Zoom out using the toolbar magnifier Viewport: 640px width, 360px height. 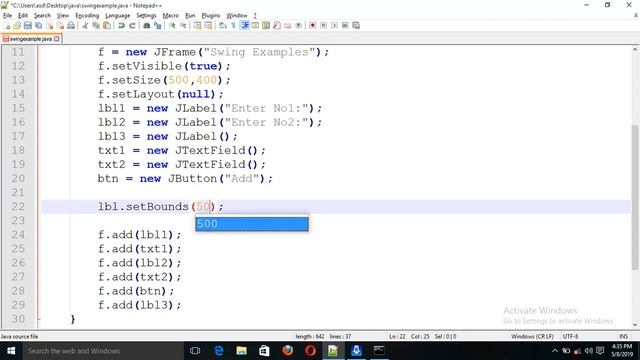point(183,25)
